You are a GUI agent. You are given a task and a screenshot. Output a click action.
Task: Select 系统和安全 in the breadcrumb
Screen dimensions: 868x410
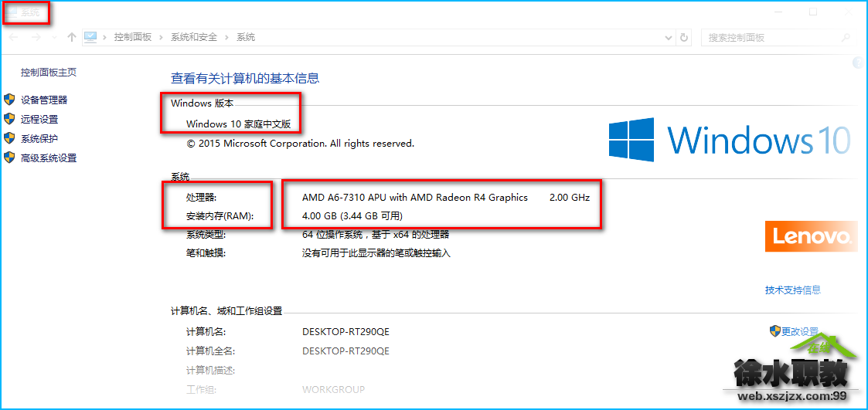(194, 38)
